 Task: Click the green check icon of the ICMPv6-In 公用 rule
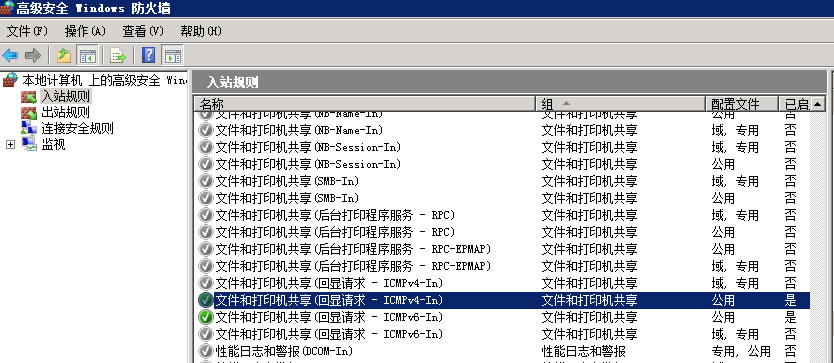click(x=205, y=317)
